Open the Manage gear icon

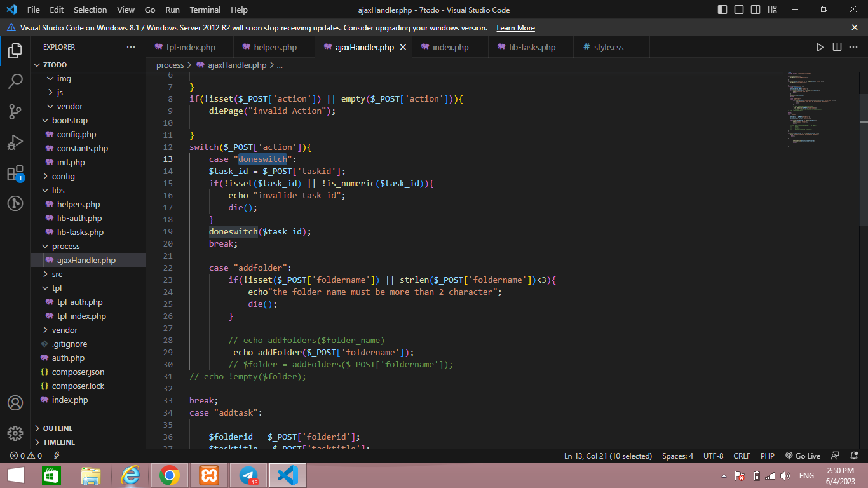[x=15, y=433]
